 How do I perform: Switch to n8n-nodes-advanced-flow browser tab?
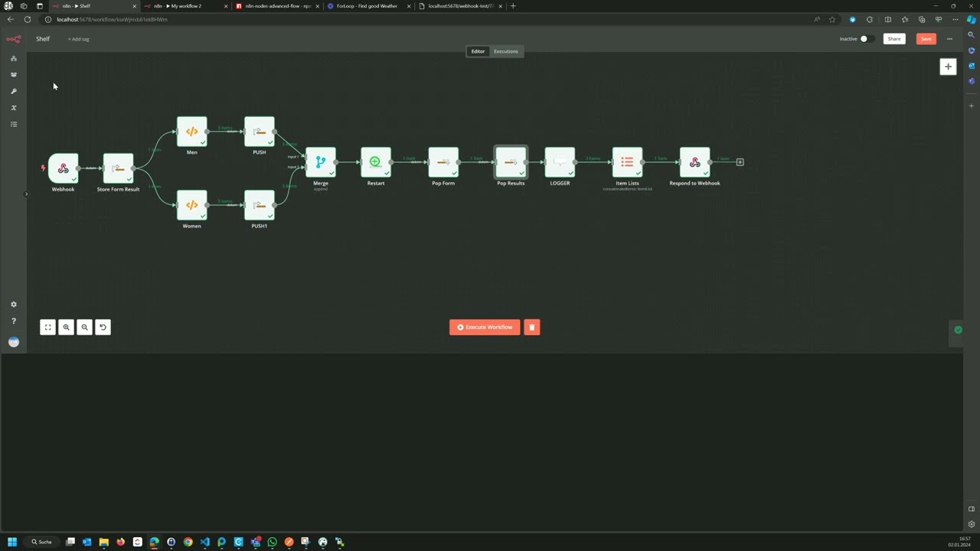[x=276, y=6]
